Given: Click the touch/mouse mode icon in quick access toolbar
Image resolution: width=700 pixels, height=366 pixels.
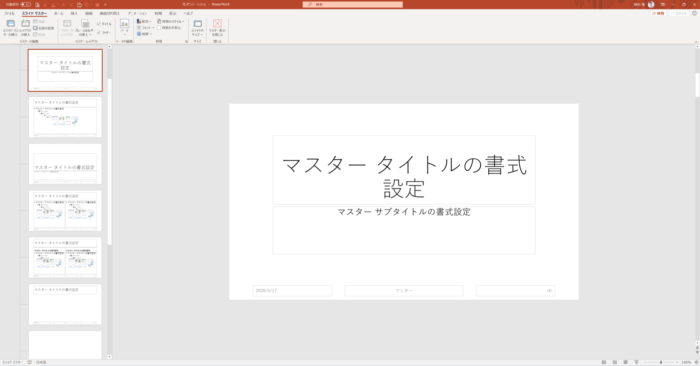Looking at the screenshot, I should (x=79, y=4).
